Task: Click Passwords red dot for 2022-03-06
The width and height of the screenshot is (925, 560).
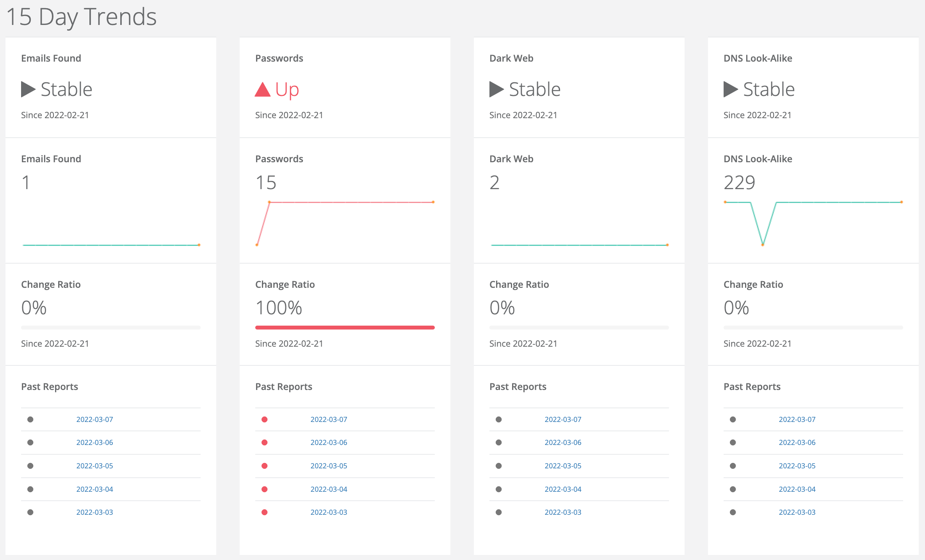Action: click(x=265, y=442)
